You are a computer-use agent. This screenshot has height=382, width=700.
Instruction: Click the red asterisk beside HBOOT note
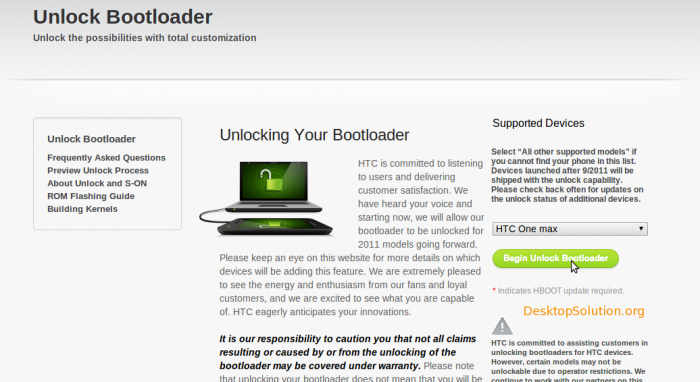494,291
